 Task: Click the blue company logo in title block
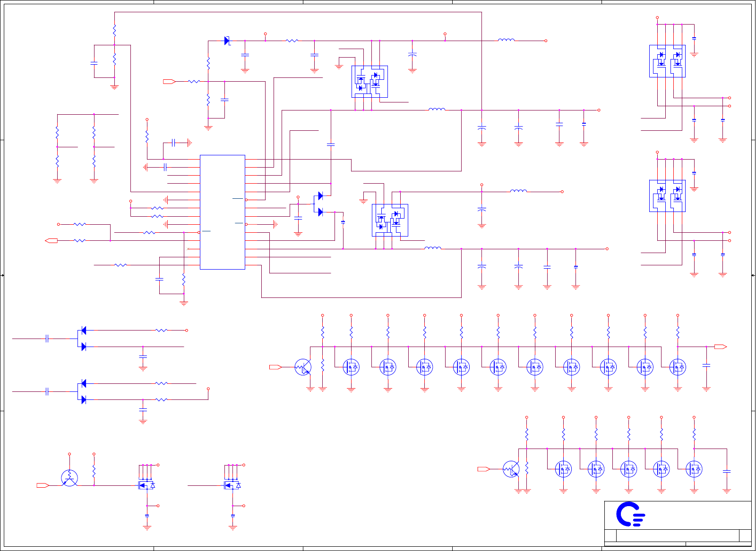630,514
